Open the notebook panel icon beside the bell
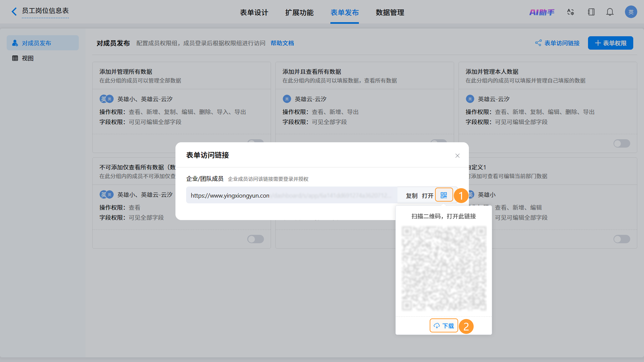The height and width of the screenshot is (362, 644). tap(591, 12)
